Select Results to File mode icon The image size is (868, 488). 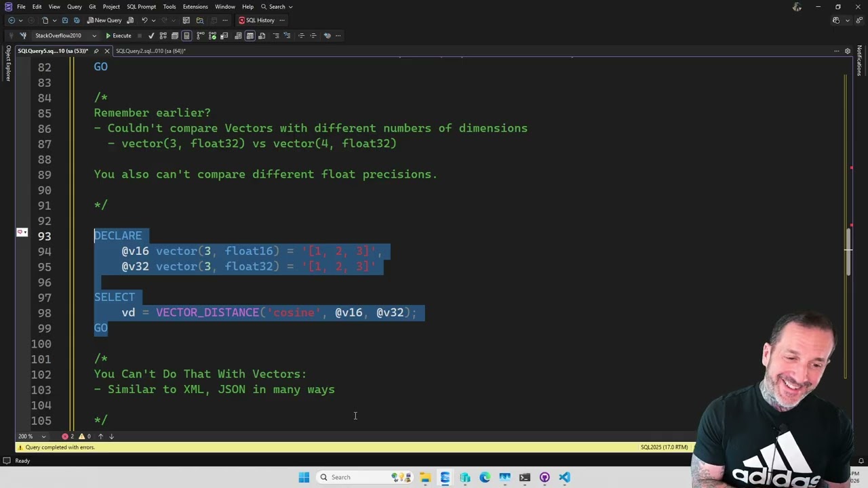(x=262, y=35)
